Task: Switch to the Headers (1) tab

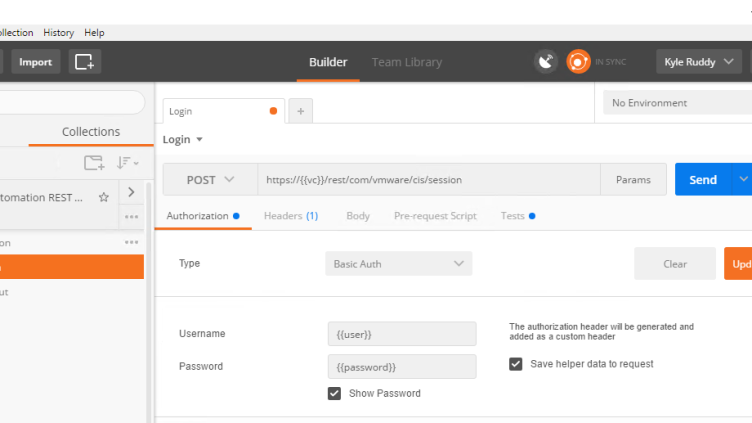Action: (x=291, y=216)
